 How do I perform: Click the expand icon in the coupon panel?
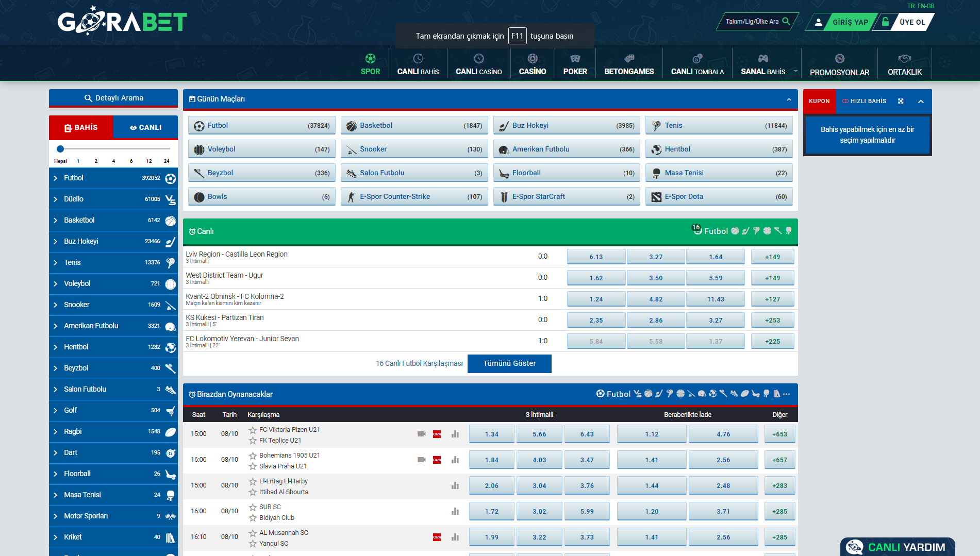(901, 101)
